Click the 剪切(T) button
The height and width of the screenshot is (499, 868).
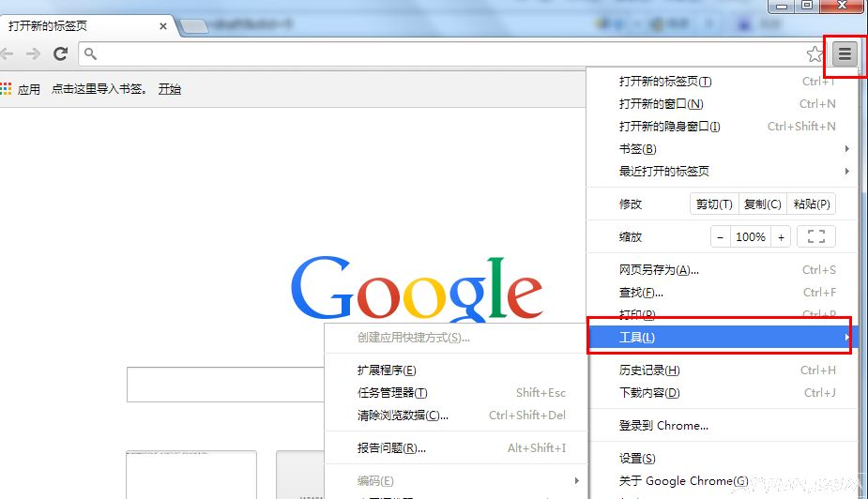pos(714,204)
